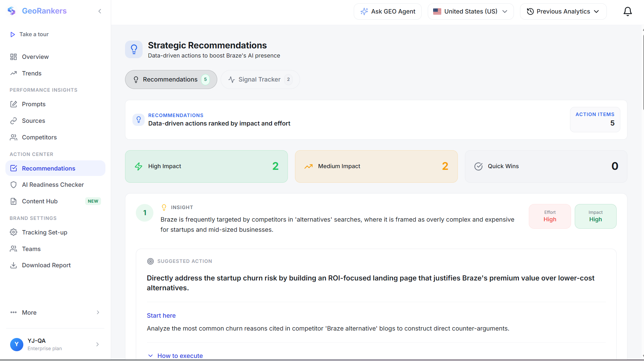Switch to the Signal Tracker tab

tap(260, 80)
